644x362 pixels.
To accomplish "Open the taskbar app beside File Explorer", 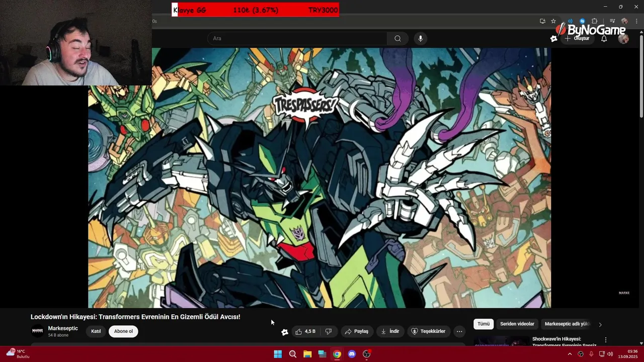I will point(322,354).
